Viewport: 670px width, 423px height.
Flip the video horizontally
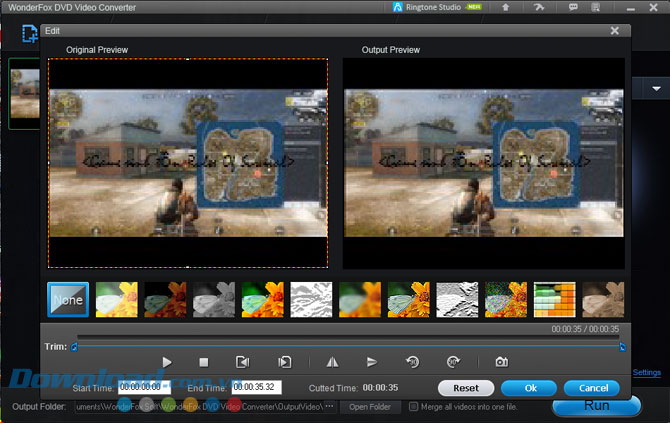(x=332, y=362)
